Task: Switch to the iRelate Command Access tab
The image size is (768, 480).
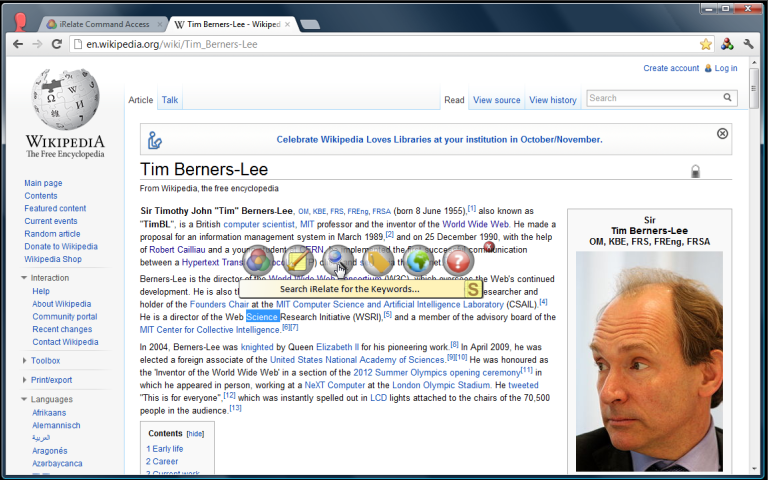Action: [104, 24]
